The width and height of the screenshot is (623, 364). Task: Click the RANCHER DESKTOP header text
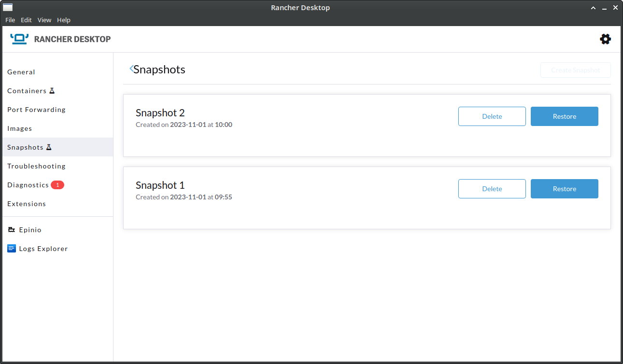pyautogui.click(x=72, y=39)
